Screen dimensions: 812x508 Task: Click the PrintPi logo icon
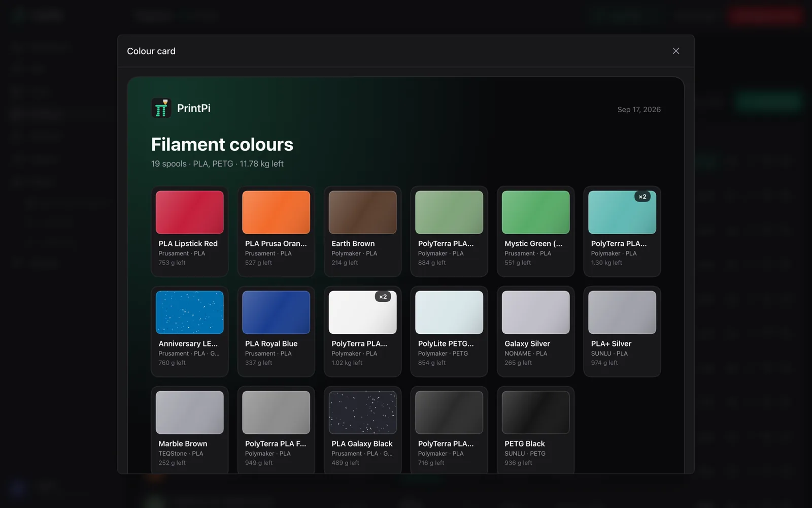[161, 108]
